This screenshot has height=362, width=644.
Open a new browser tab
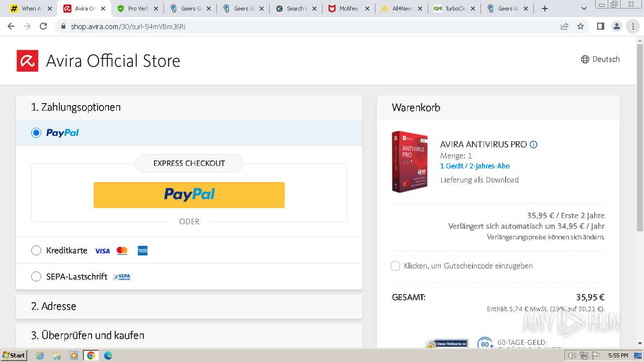click(x=545, y=9)
